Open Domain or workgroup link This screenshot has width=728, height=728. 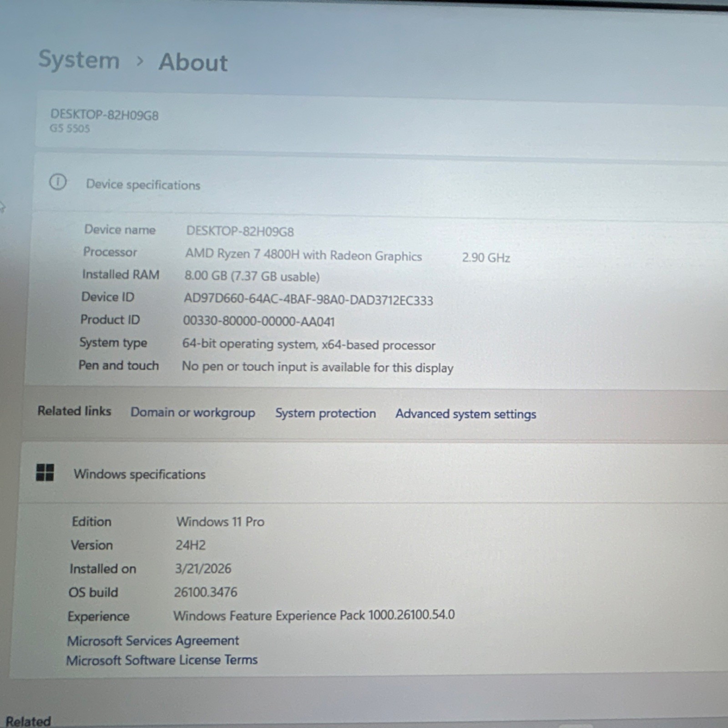coord(193,413)
